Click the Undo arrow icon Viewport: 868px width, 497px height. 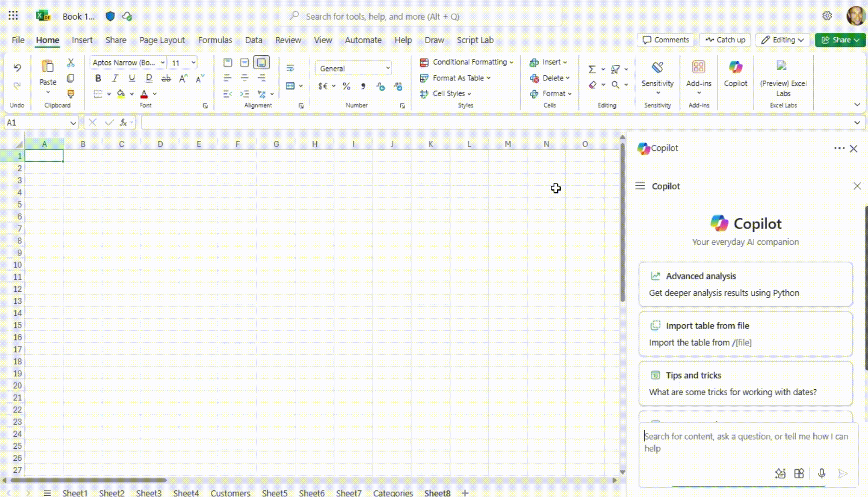click(17, 68)
